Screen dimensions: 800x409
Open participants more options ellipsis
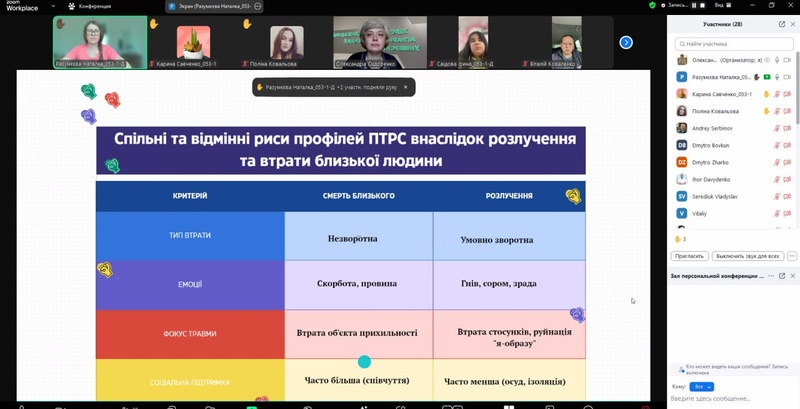pyautogui.click(x=792, y=256)
